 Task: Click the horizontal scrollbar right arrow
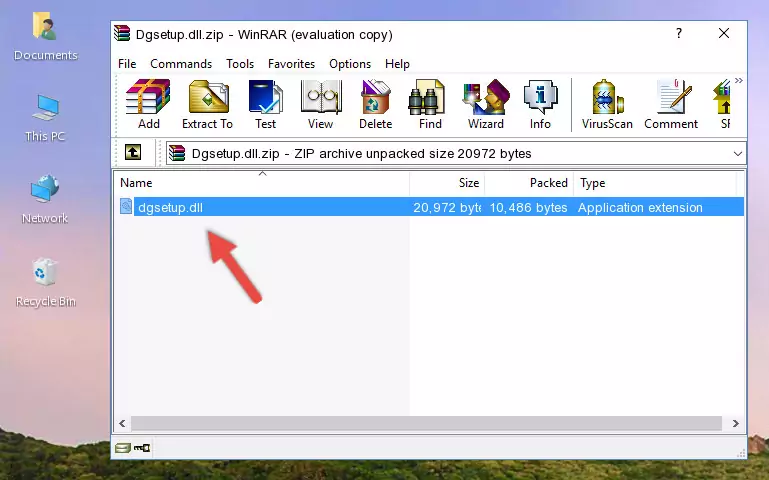pos(735,423)
